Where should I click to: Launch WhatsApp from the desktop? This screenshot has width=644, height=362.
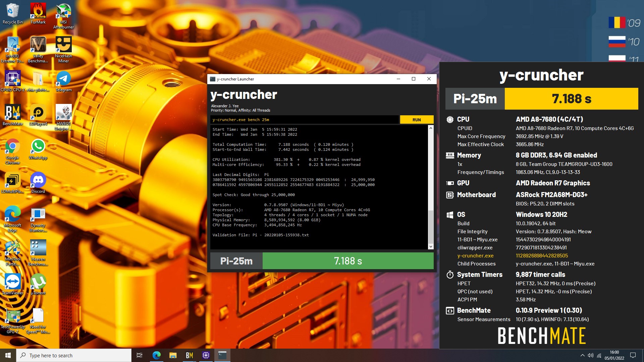(38, 149)
